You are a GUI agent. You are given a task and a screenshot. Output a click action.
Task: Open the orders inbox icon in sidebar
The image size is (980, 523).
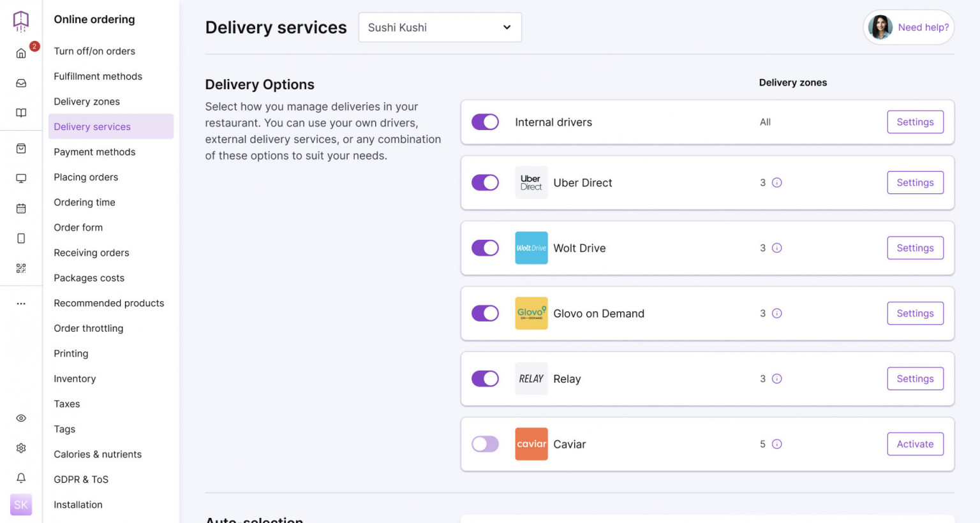21,83
